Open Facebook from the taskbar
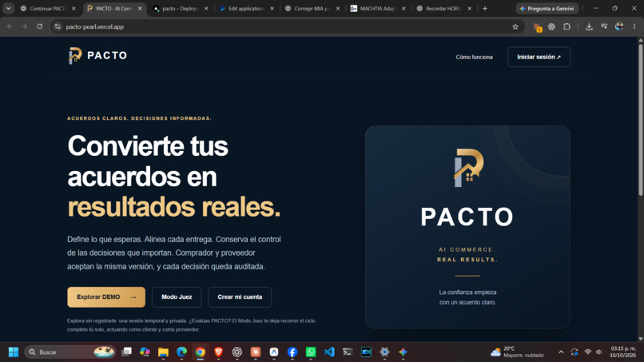The height and width of the screenshot is (362, 644). pos(292,352)
